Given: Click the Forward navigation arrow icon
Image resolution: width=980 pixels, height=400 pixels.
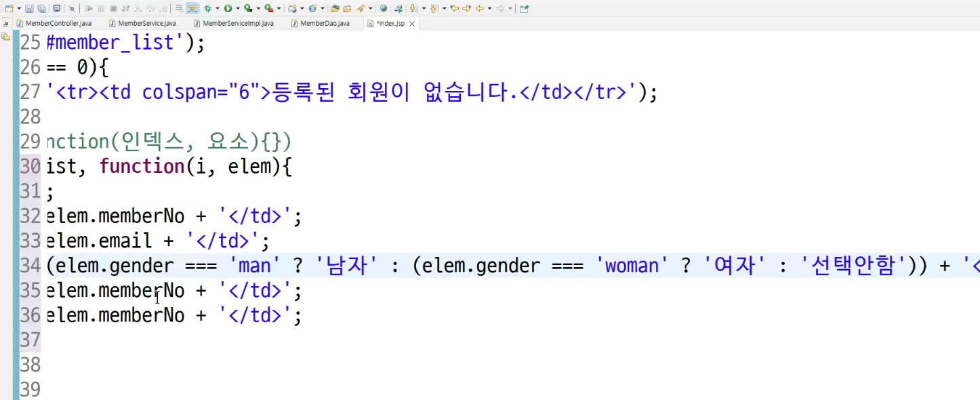Looking at the screenshot, I should pos(499,9).
